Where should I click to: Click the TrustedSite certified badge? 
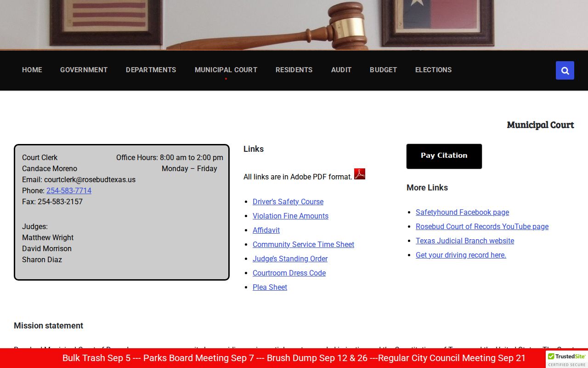(x=567, y=359)
